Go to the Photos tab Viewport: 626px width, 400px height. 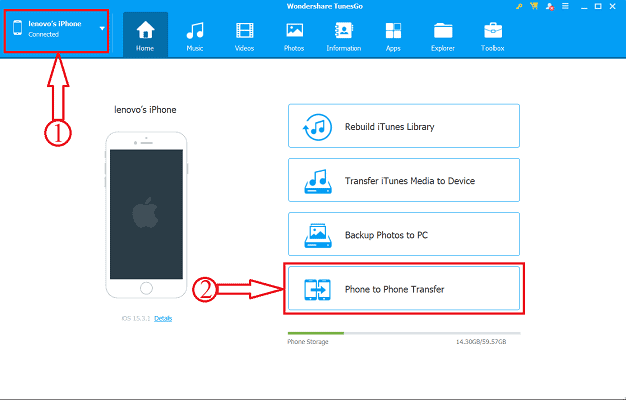(294, 35)
